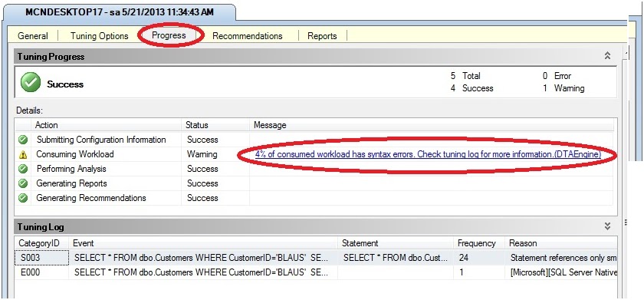The width and height of the screenshot is (644, 300).
Task: Collapse the Tuning Progress section
Action: click(607, 56)
